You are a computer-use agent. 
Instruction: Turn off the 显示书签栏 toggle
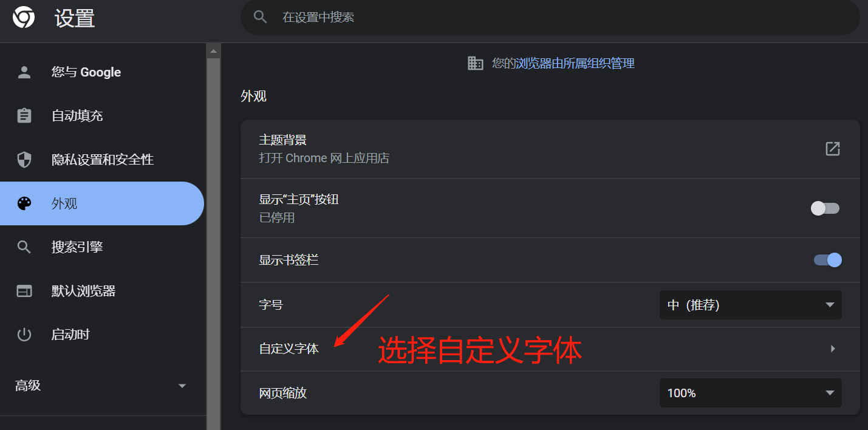point(827,260)
